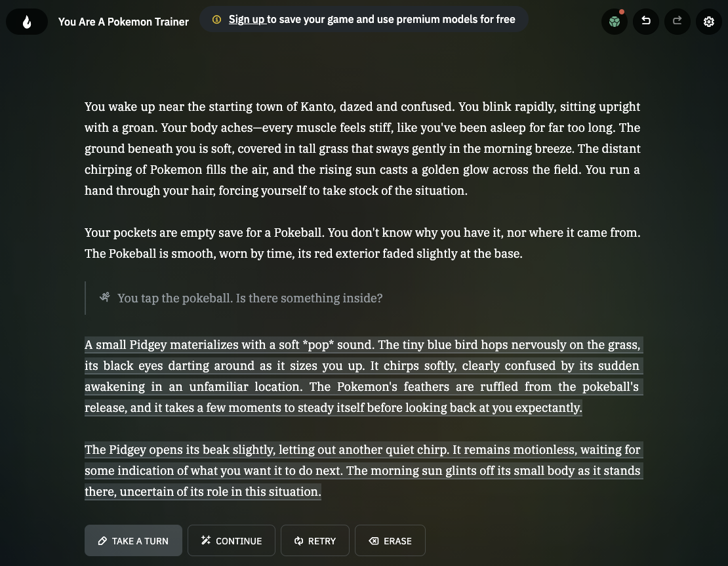
Task: Select the TAKE A TURN button
Action: click(x=133, y=540)
